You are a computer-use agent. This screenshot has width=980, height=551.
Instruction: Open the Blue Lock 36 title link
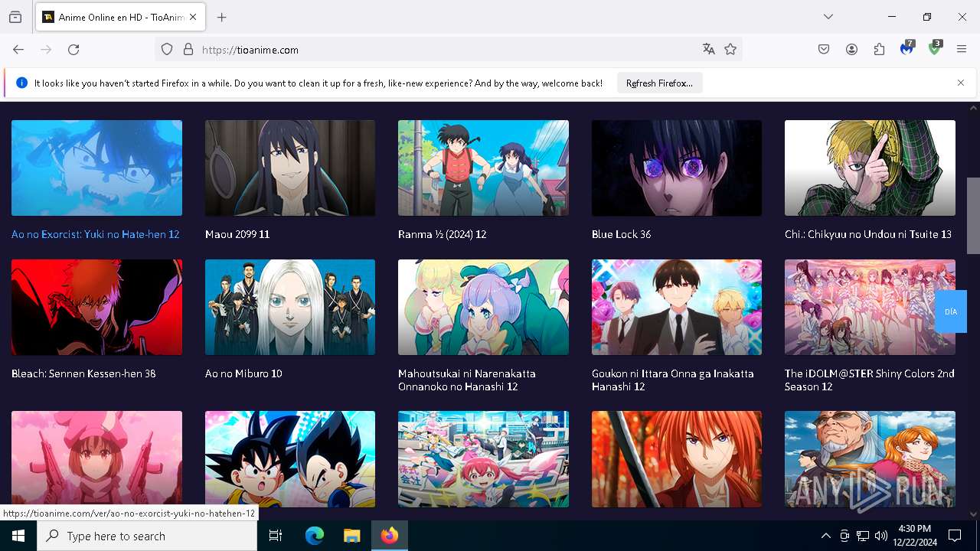click(622, 234)
